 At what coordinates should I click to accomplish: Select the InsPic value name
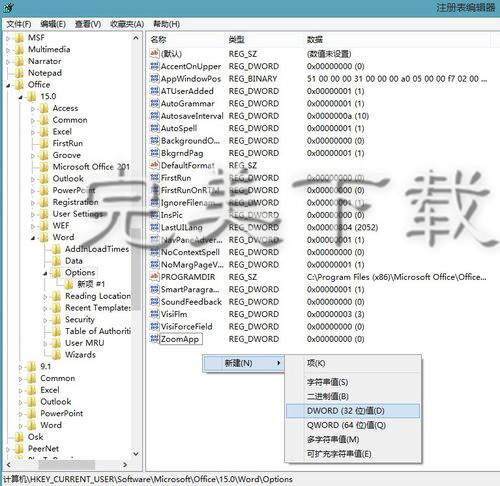pos(172,215)
